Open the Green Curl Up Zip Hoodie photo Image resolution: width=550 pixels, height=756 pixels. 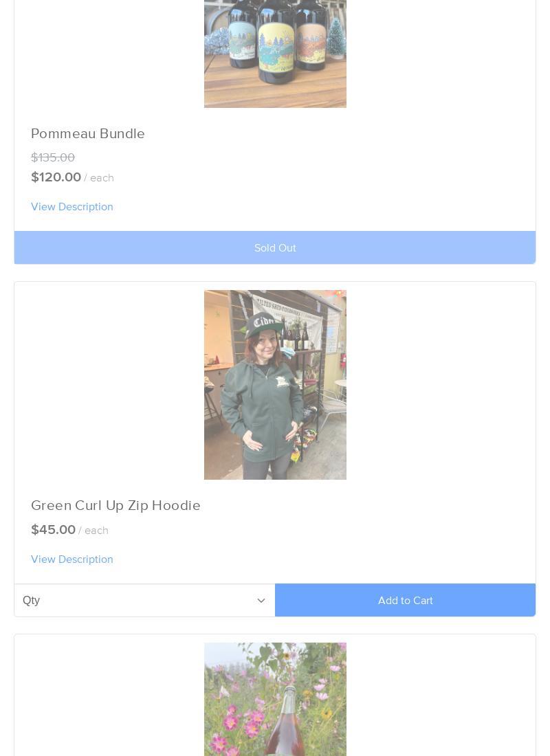275,385
